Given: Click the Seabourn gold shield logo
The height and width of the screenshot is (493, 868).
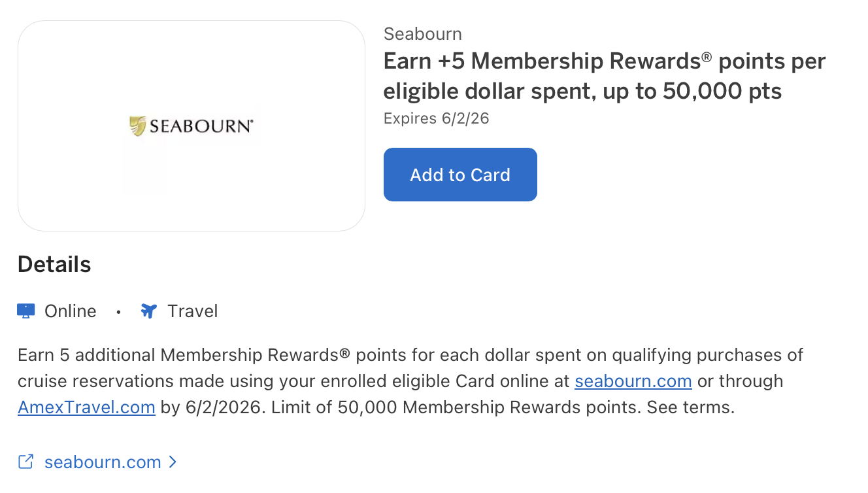Looking at the screenshot, I should [138, 124].
